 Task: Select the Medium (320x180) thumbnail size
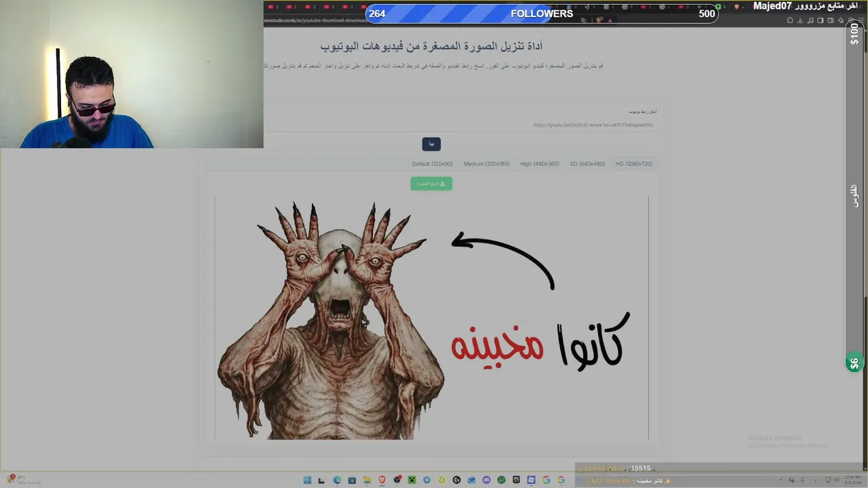[486, 164]
